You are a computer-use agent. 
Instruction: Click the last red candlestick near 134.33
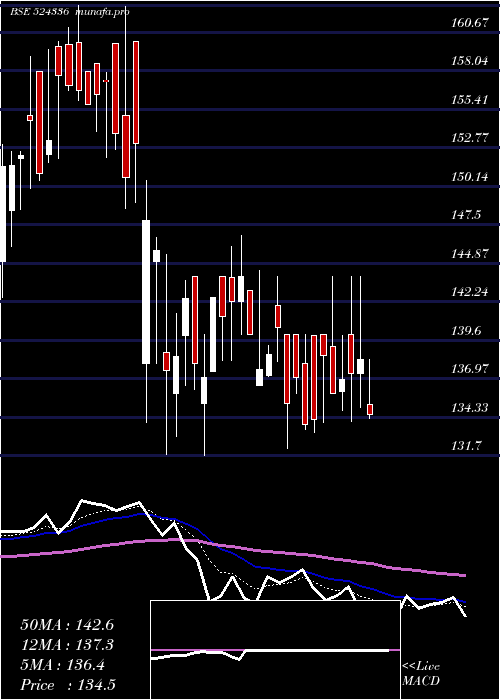[x=370, y=410]
